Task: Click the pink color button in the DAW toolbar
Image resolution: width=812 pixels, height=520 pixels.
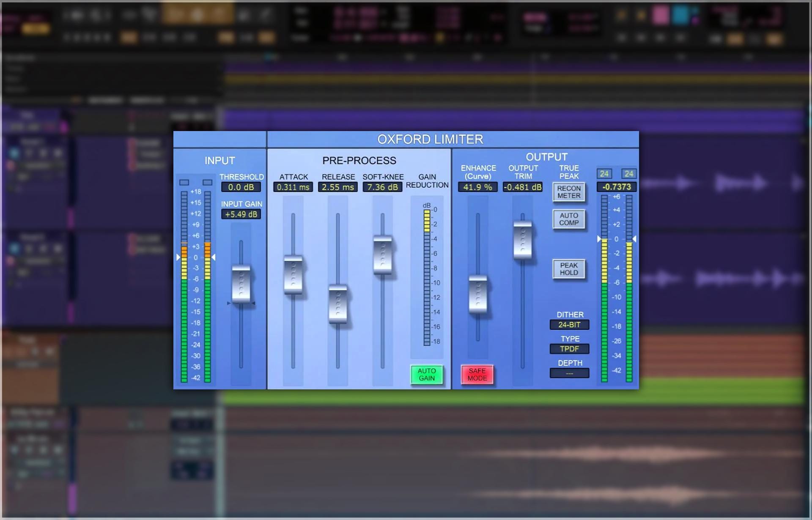Action: coord(660,15)
